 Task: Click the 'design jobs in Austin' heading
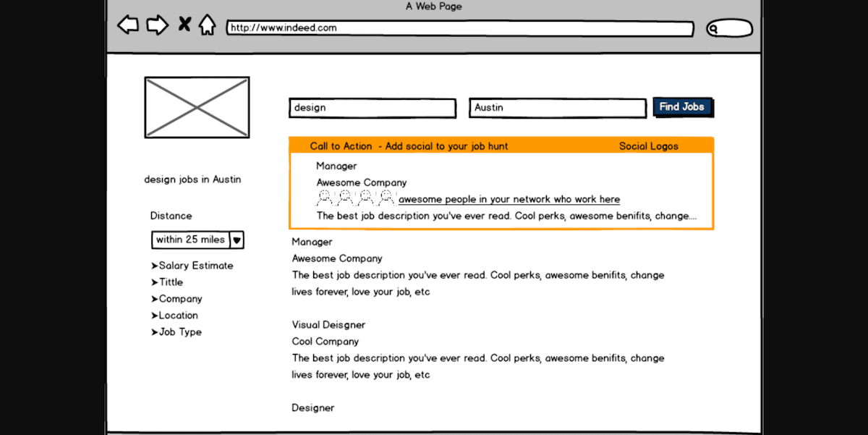[x=192, y=179]
